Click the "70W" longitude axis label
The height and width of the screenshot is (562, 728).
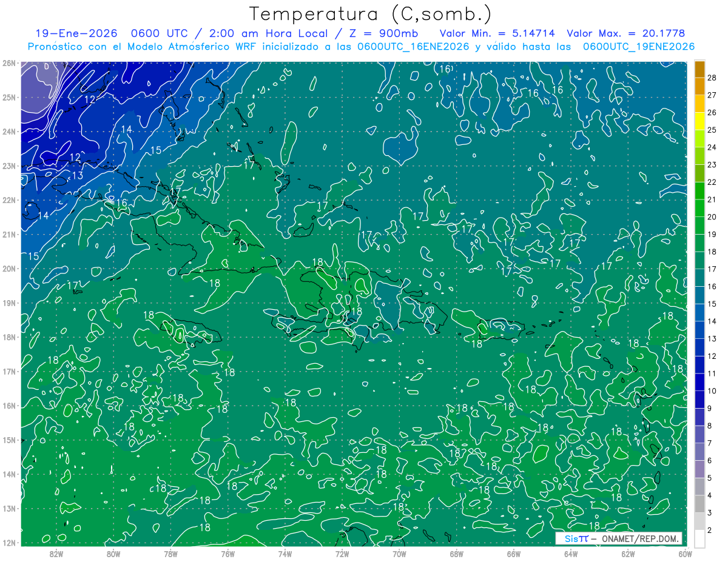pos(399,554)
